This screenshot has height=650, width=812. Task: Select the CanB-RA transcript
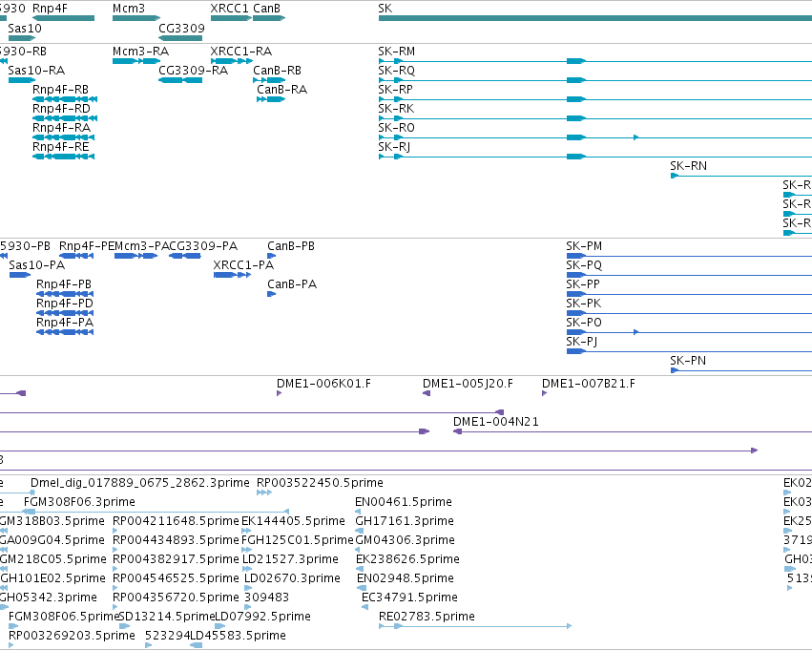(271, 99)
